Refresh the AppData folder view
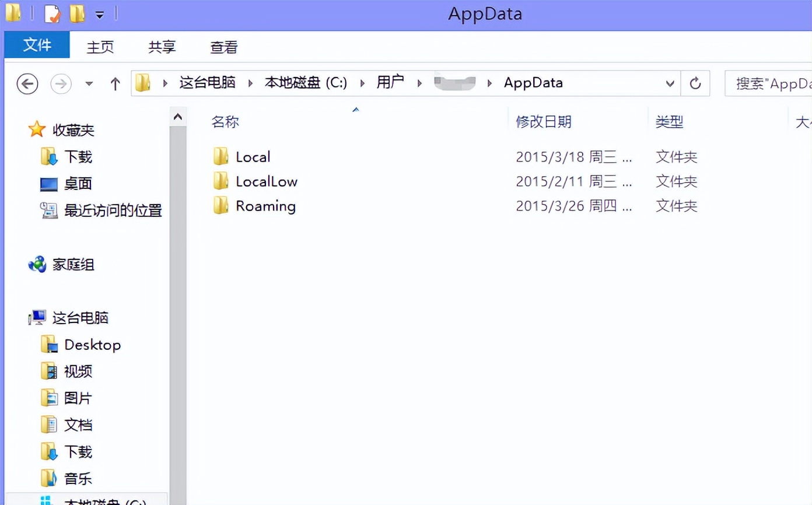 tap(695, 84)
